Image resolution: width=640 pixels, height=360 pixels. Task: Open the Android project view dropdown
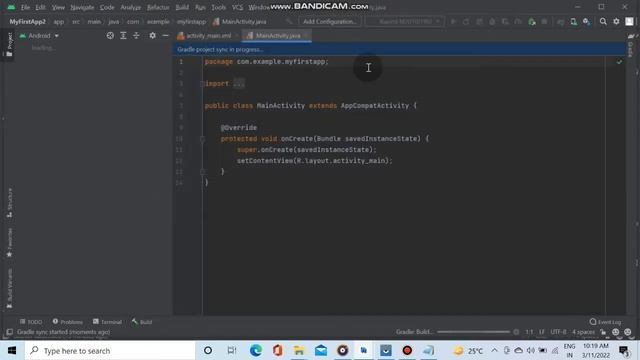tap(40, 36)
